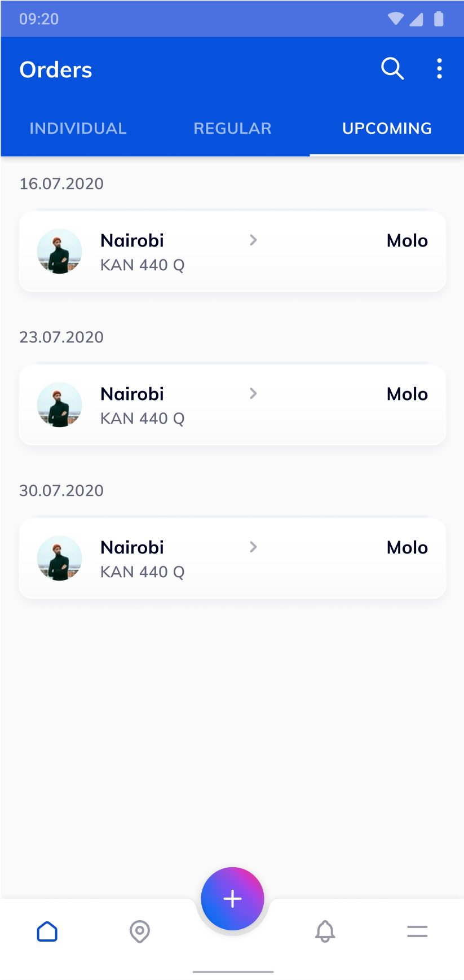Viewport: 464px width, 980px height.
Task: Tap driver avatar on 23.07.2020 order
Action: tap(60, 405)
